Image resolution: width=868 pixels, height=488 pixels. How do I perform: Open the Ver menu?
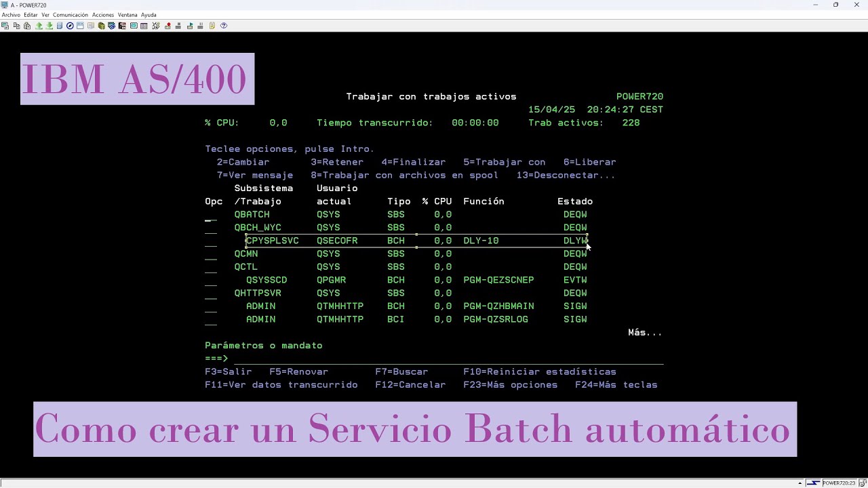point(45,15)
